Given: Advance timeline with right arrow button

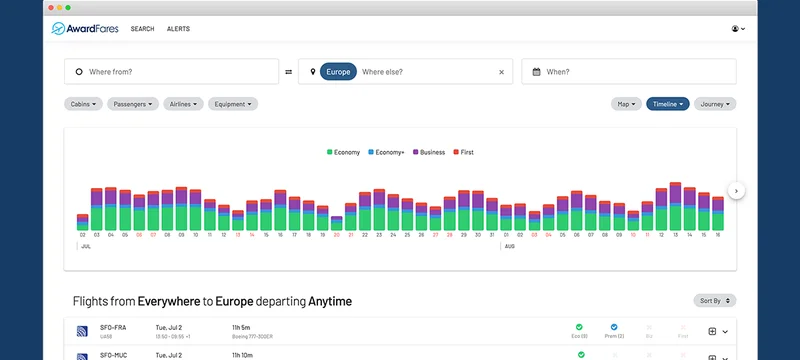Looking at the screenshot, I should 736,191.
